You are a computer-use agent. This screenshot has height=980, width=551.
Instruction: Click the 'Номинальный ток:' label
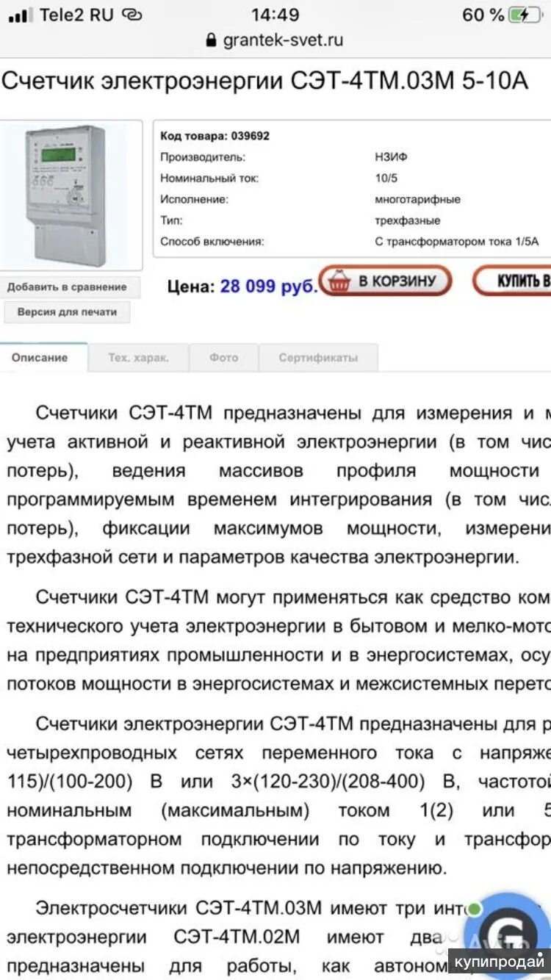209,179
